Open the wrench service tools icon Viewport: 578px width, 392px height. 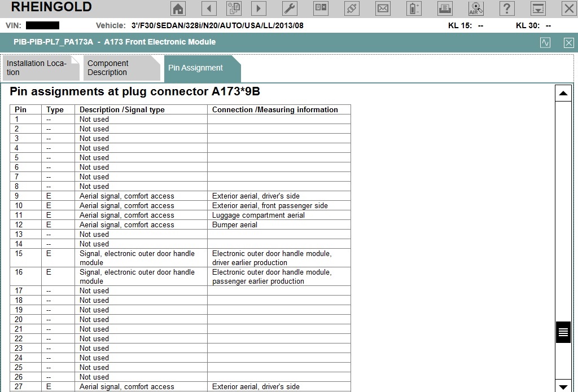(290, 8)
